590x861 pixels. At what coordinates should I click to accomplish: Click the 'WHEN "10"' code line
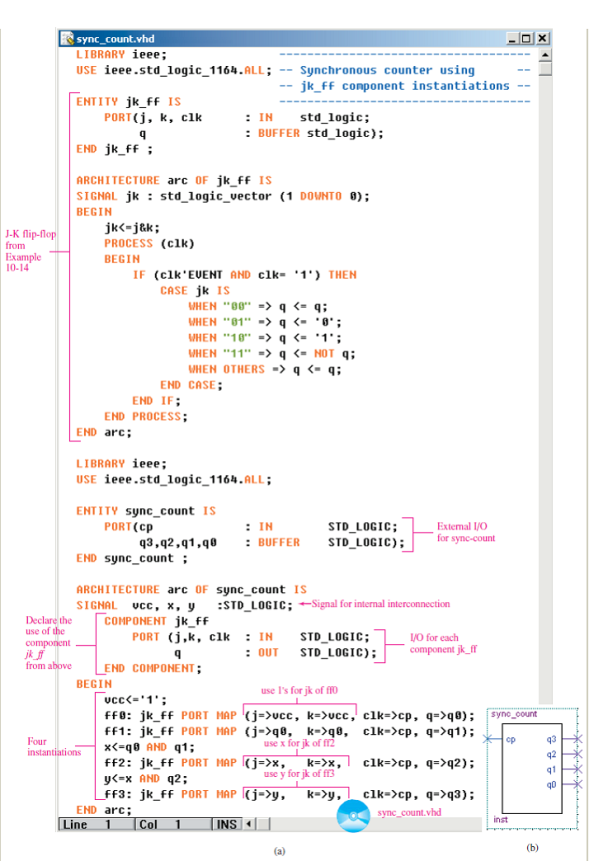pyautogui.click(x=265, y=338)
